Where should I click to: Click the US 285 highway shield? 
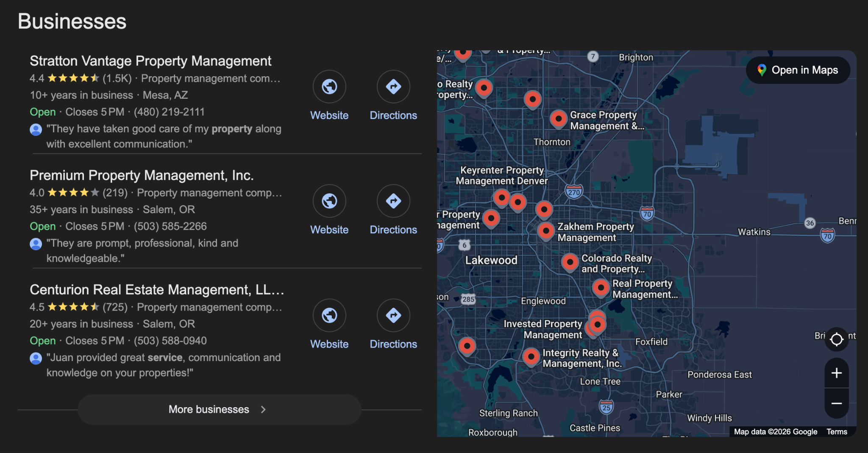(x=468, y=299)
